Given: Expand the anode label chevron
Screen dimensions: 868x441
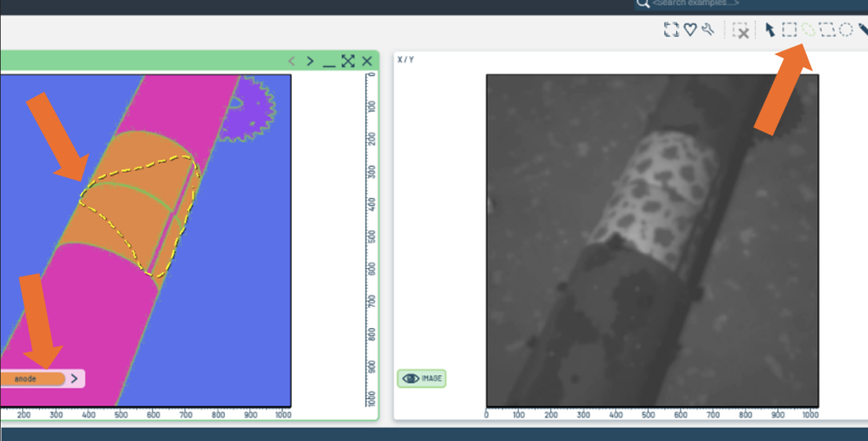Looking at the screenshot, I should tap(74, 378).
